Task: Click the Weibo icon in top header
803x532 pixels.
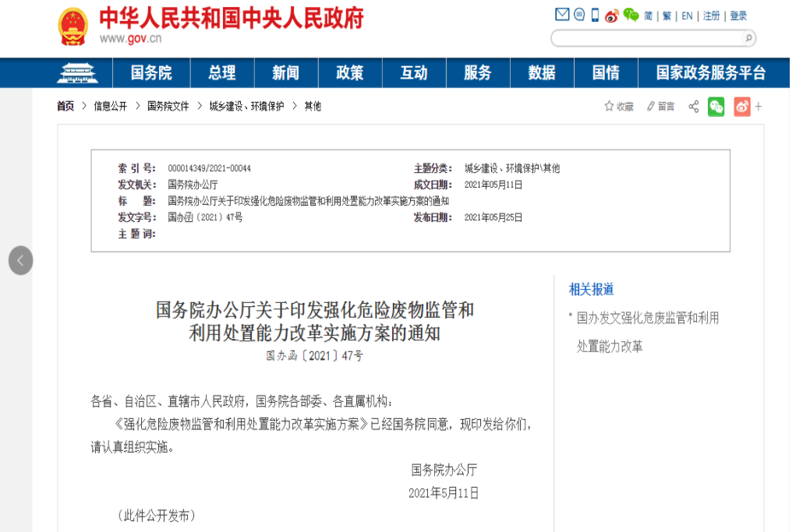Action: click(611, 16)
